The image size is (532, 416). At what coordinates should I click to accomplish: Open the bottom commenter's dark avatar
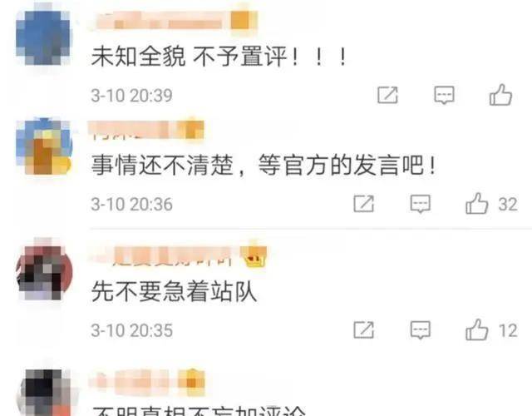tap(46, 392)
